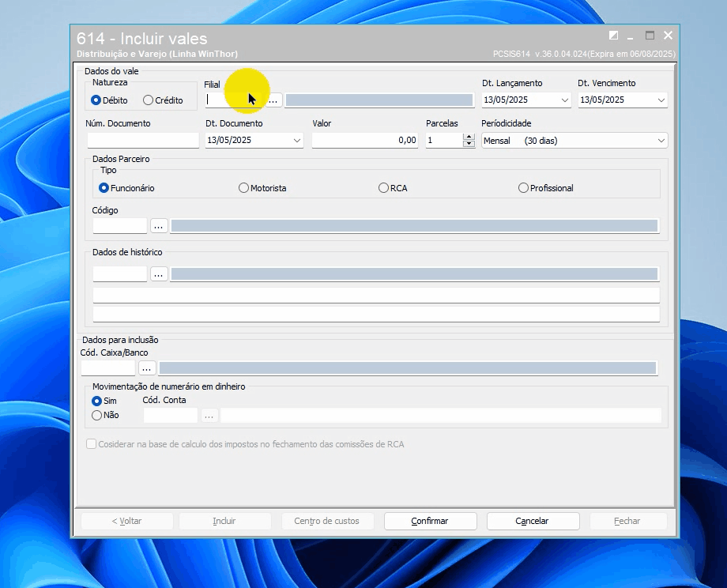Select the Débito natureza option

109,100
